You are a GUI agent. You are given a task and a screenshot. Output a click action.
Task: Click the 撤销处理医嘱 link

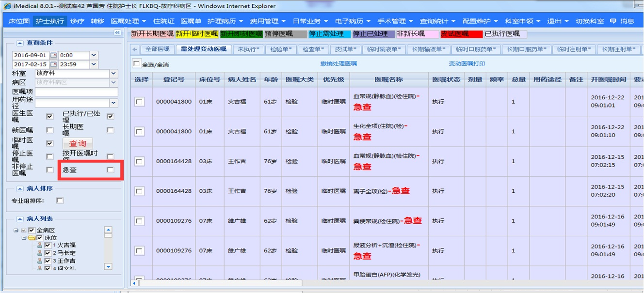point(338,64)
